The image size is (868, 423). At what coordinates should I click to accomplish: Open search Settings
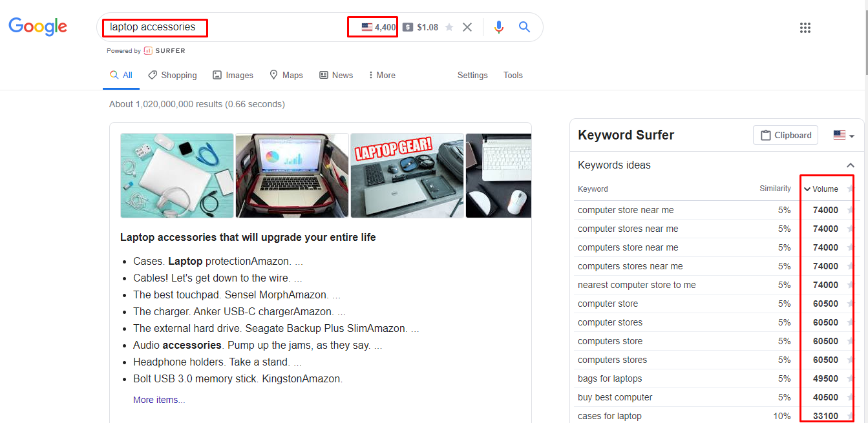(472, 75)
